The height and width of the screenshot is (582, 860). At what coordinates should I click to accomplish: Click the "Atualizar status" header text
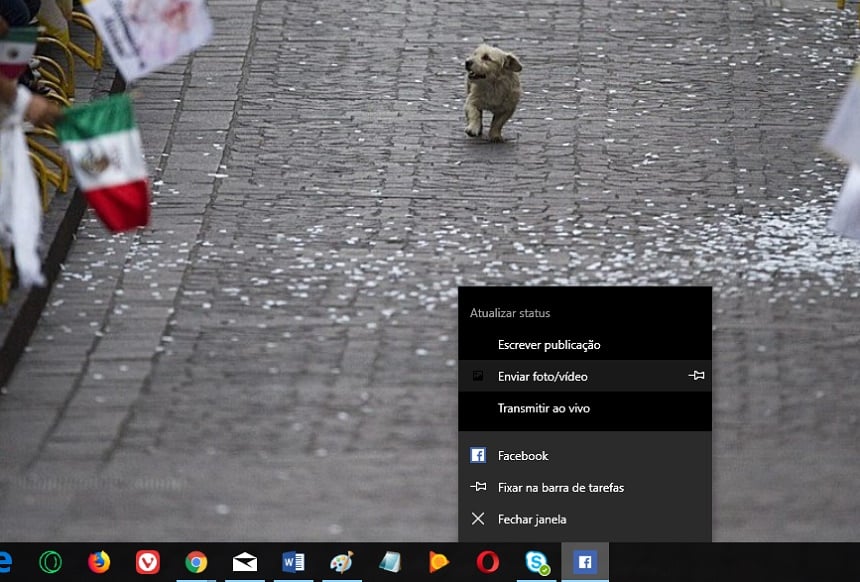(510, 313)
